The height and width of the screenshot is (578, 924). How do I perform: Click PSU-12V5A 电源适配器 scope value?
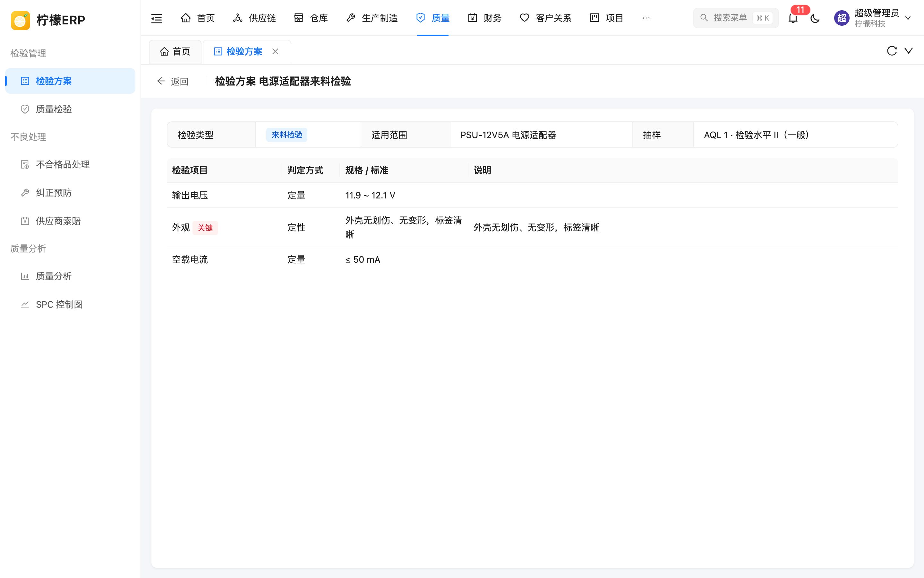click(508, 135)
